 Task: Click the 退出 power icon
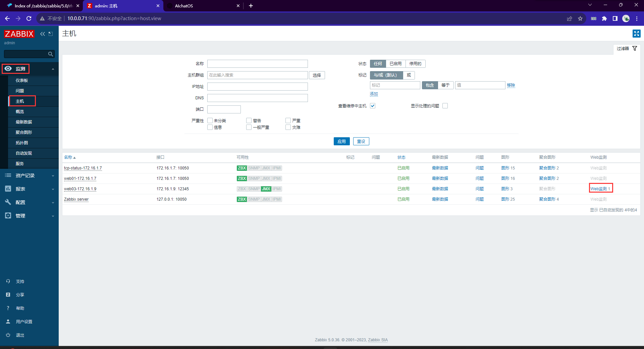(8, 335)
